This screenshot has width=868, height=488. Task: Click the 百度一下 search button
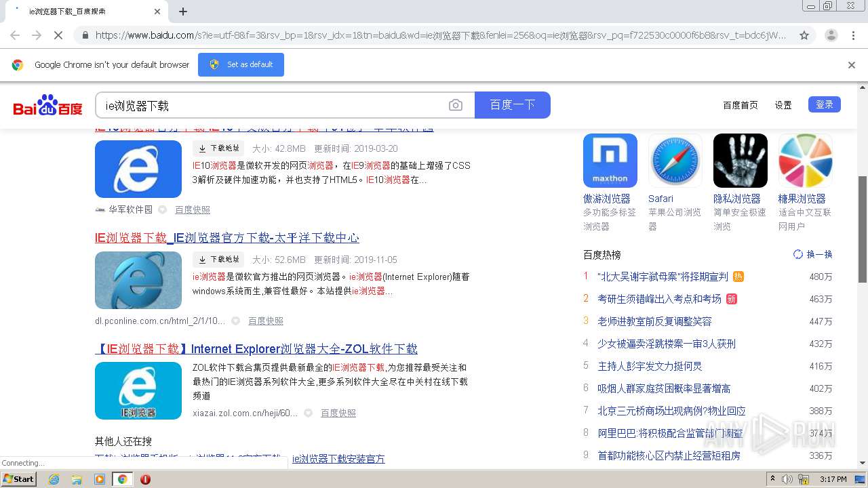pyautogui.click(x=513, y=105)
